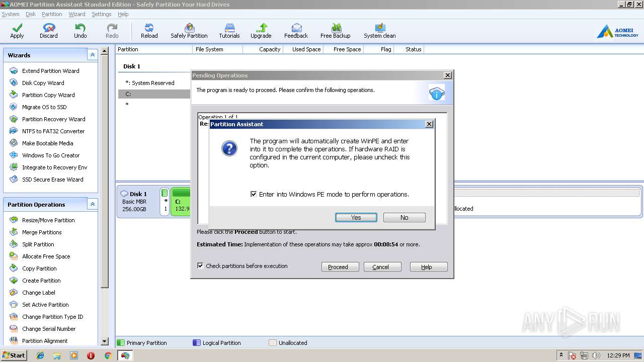
Task: Click the Discard toolbar icon
Action: coord(49,31)
